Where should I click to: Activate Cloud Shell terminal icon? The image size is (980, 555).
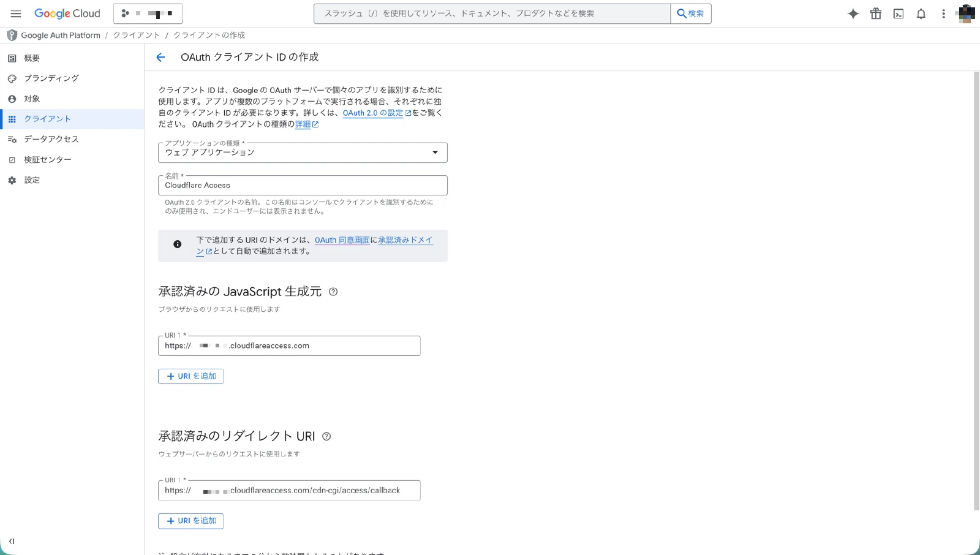[x=898, y=13]
